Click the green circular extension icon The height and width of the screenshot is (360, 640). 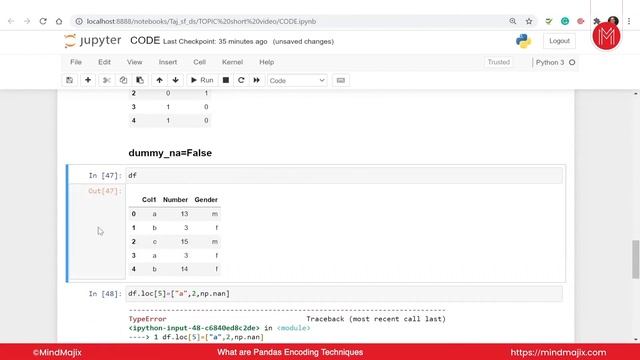pyautogui.click(x=565, y=21)
